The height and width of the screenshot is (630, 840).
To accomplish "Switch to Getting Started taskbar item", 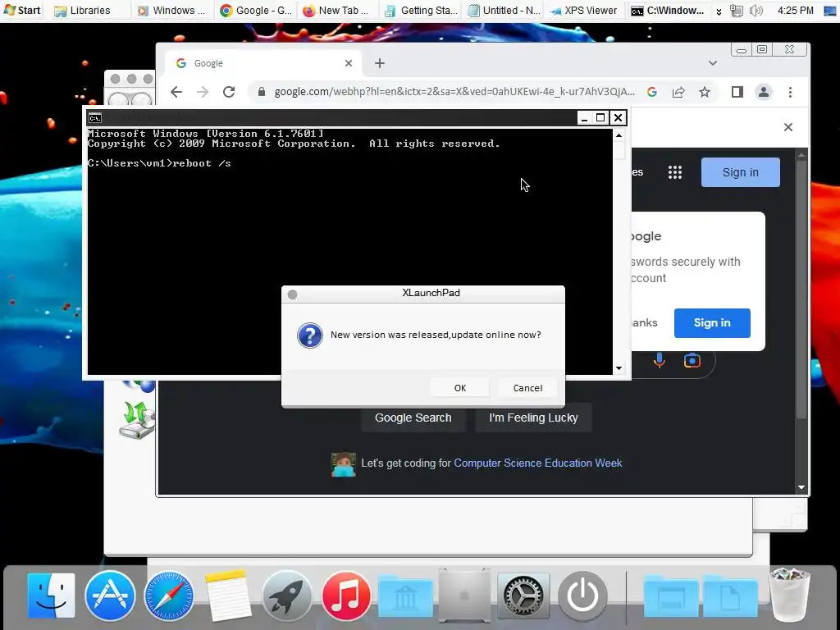I will click(421, 10).
